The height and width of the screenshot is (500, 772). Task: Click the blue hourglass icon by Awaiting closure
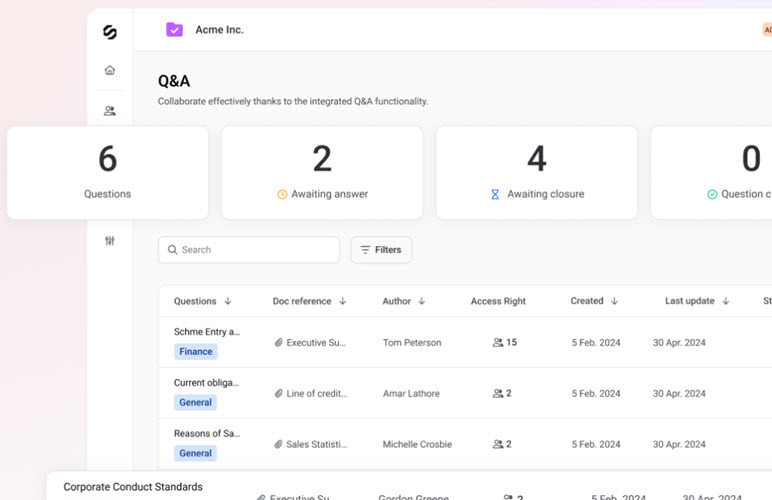click(495, 194)
